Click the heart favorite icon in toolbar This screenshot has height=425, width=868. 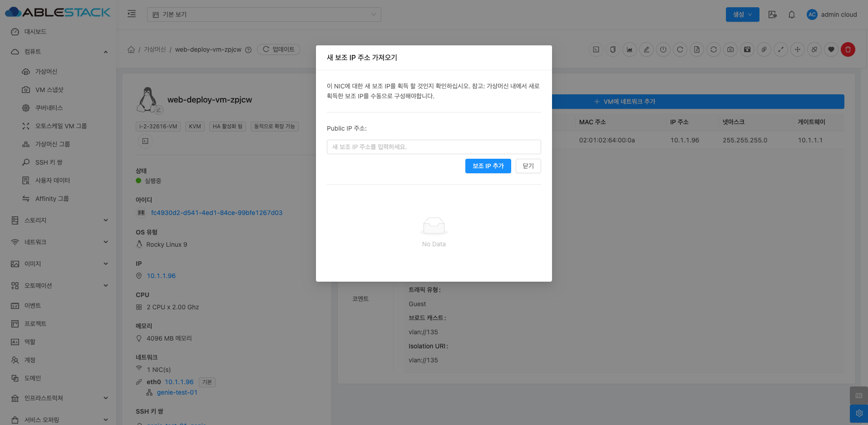click(831, 49)
